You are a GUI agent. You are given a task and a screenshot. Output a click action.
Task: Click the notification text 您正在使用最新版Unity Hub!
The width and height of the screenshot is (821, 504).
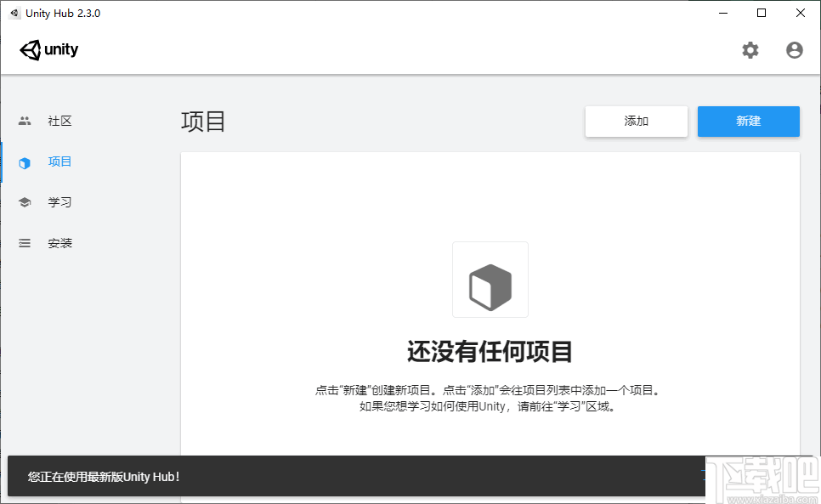[x=104, y=477]
